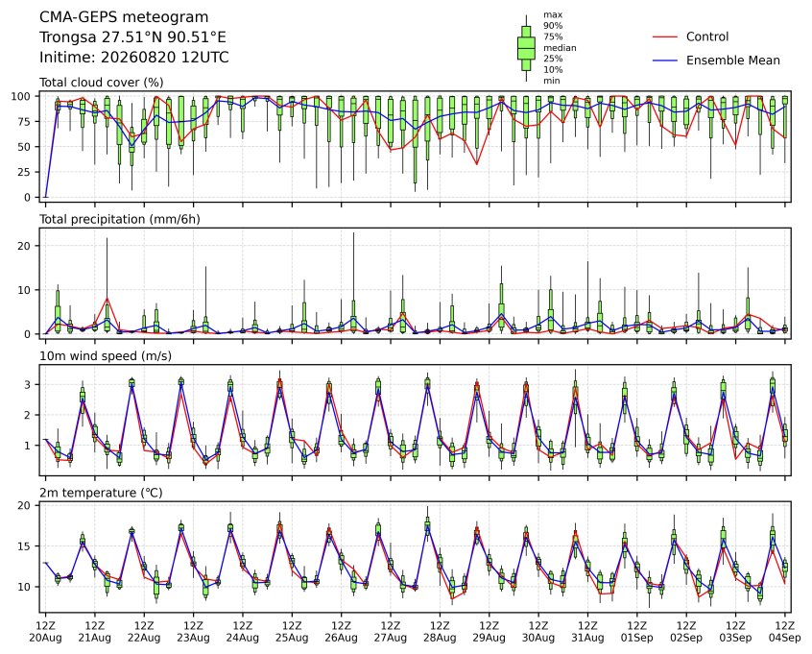
Task: Click the 12Z 01Sep time axis label
Action: [x=637, y=632]
